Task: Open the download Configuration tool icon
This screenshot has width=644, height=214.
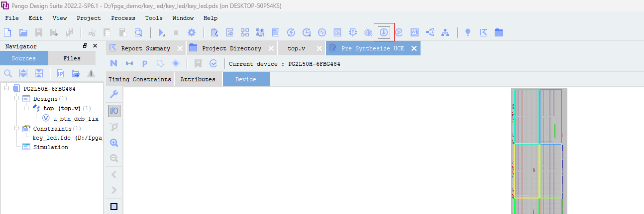Action: (384, 32)
